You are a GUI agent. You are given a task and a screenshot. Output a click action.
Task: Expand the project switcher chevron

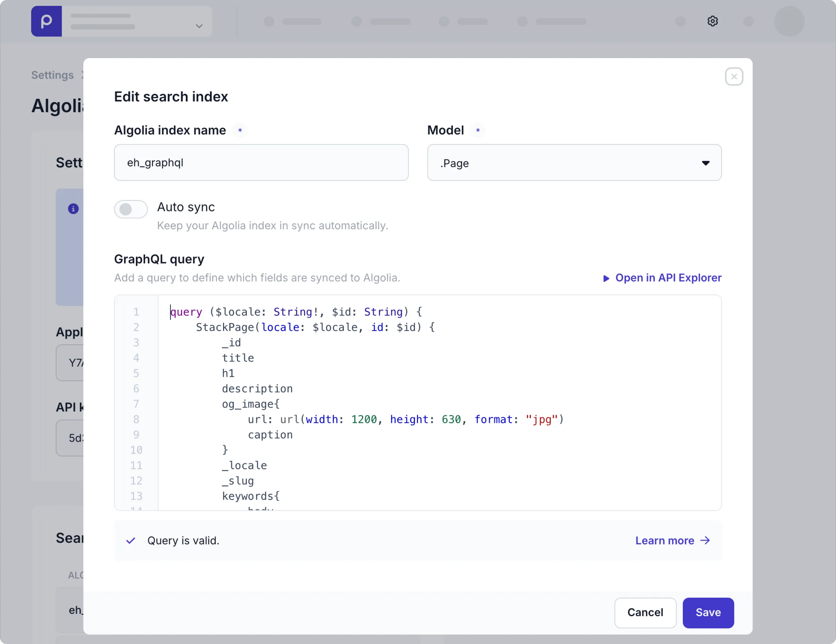[199, 26]
